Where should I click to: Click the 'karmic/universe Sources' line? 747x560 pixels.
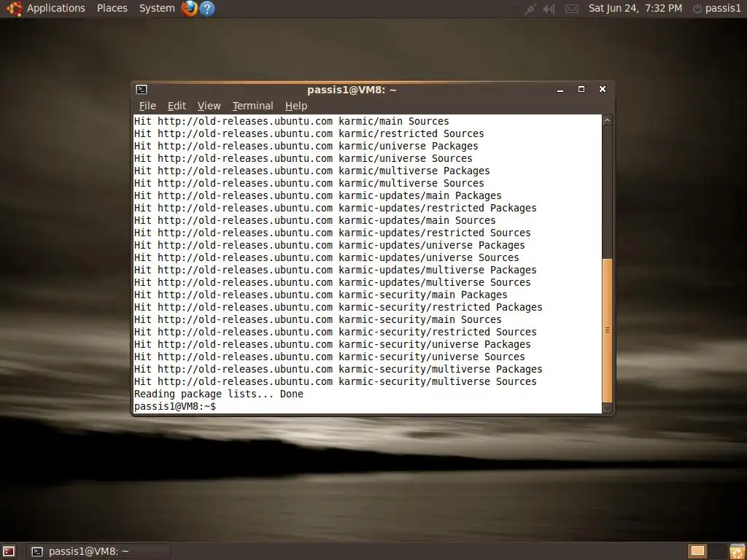coord(303,158)
